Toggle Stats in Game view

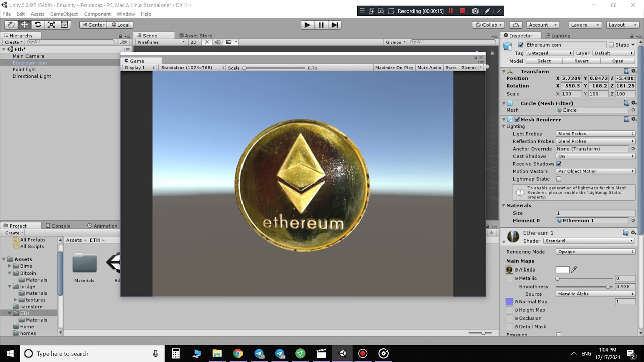[x=451, y=68]
